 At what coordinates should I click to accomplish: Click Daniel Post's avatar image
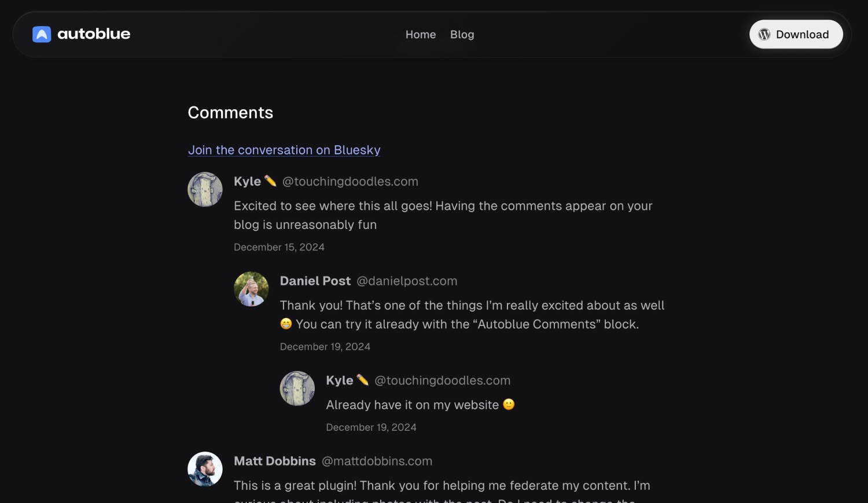coord(251,289)
